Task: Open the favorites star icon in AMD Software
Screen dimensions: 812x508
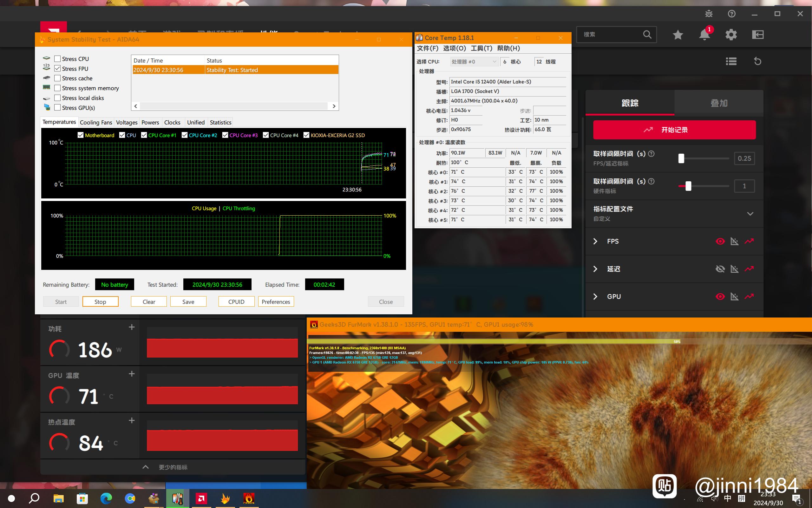Action: tap(678, 35)
